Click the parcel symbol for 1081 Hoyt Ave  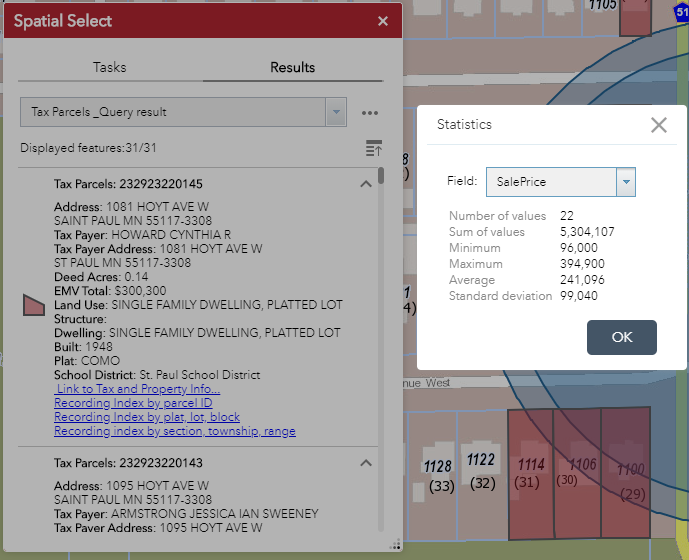tap(34, 305)
